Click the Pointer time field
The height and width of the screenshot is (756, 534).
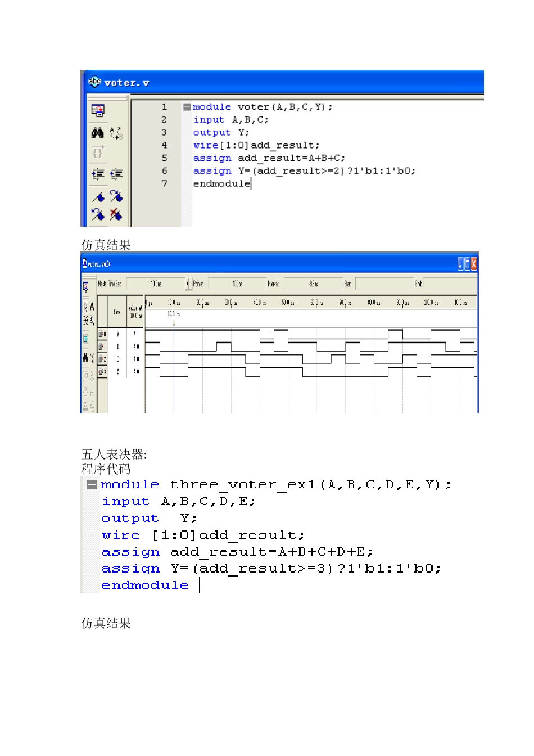pos(237,283)
